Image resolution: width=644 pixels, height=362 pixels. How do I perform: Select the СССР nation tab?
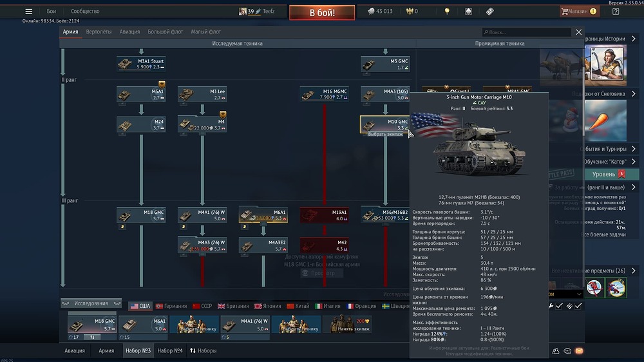202,306
